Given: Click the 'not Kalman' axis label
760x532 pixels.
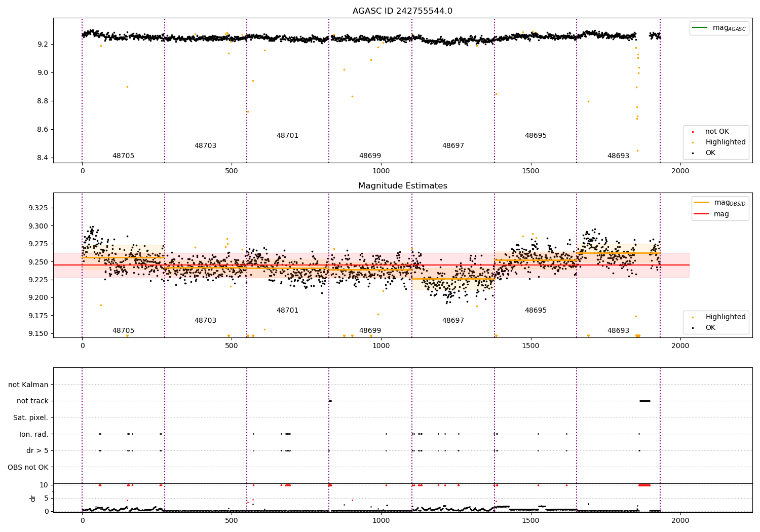Looking at the screenshot, I should [x=28, y=385].
